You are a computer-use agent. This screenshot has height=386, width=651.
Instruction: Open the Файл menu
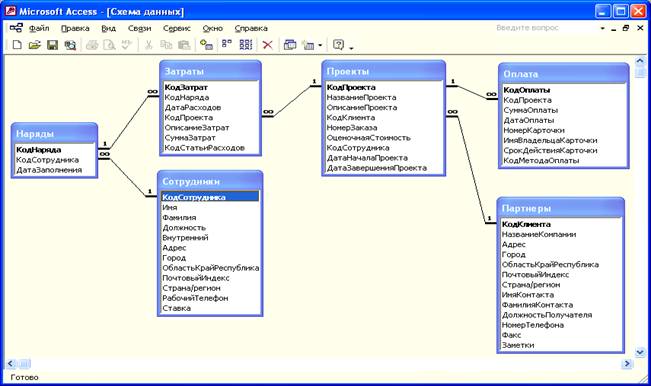click(x=39, y=28)
